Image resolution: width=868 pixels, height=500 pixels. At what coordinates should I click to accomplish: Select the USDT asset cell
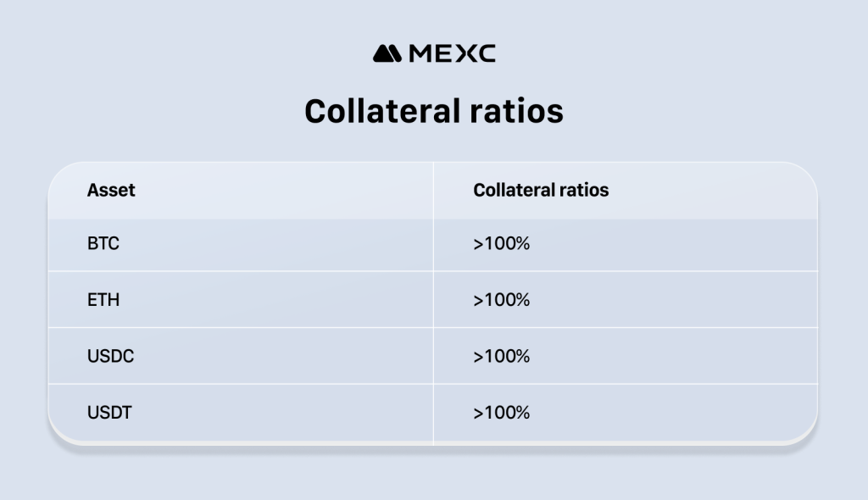109,413
